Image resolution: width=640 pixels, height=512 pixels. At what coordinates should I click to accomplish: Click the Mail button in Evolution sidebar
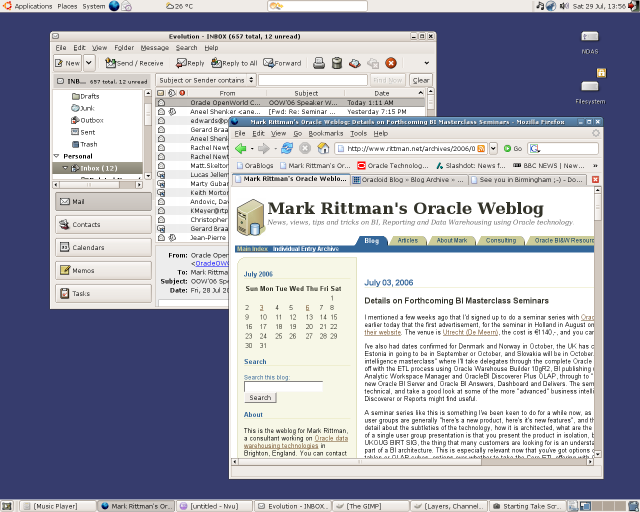click(103, 201)
